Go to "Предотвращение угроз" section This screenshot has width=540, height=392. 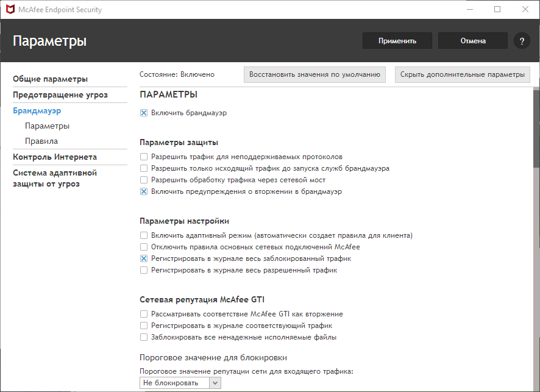tap(60, 94)
